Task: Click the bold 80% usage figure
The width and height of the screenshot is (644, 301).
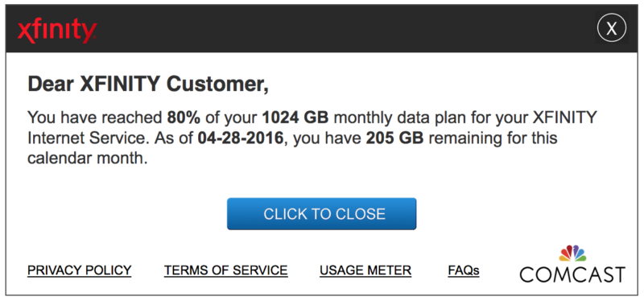Action: (x=184, y=118)
